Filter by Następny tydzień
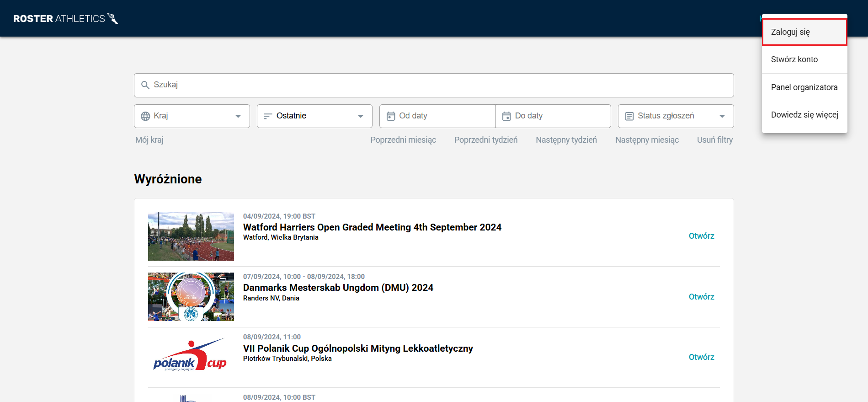This screenshot has height=402, width=868. [x=566, y=140]
